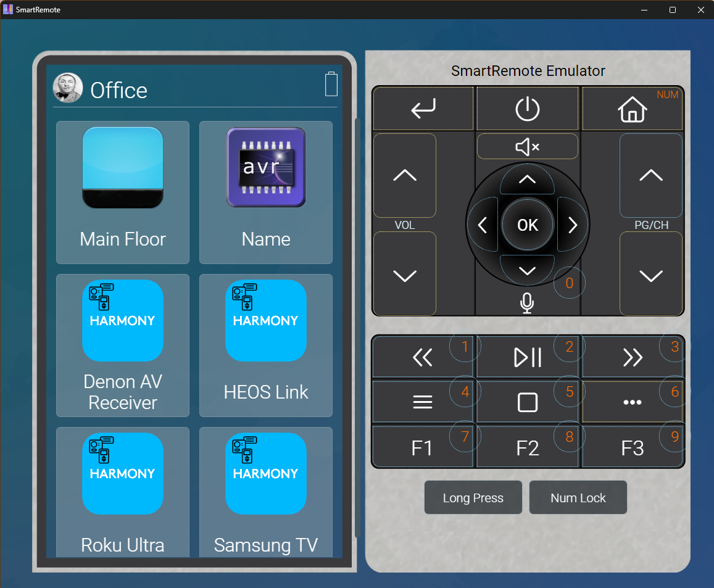Screen dimensions: 714x588
Task: Move down with the D-pad down arrow
Action: 527,270
